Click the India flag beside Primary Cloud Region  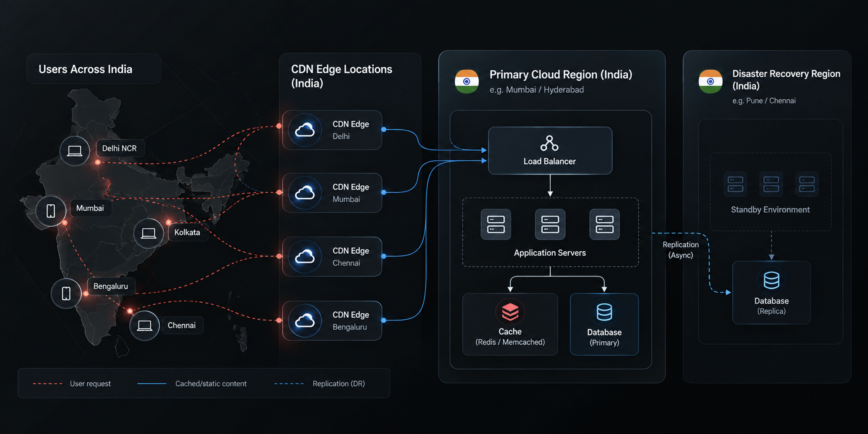467,81
